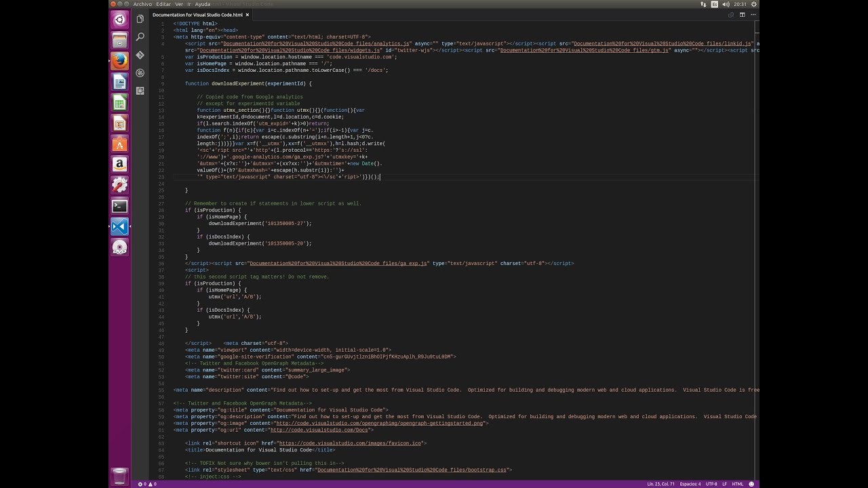This screenshot has height=488, width=868.
Task: Open the session power gear menu
Action: click(753, 4)
